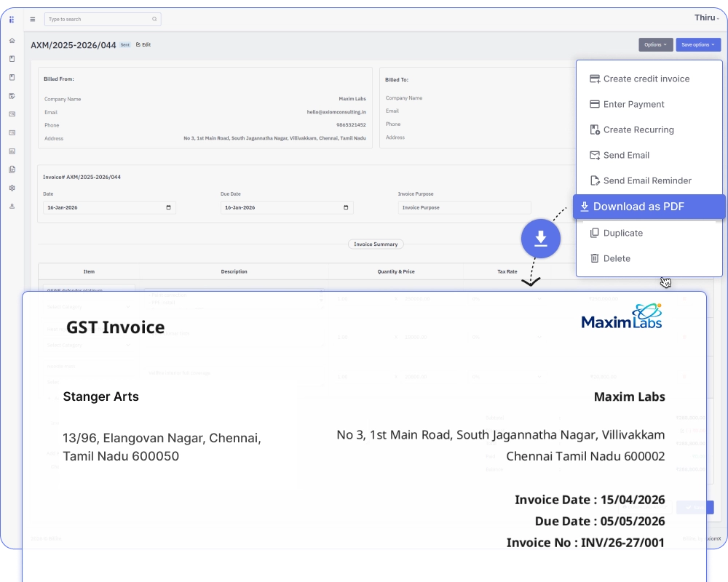728x582 pixels.
Task: Click the card icon just above the bar-chart icon
Action: 12,132
